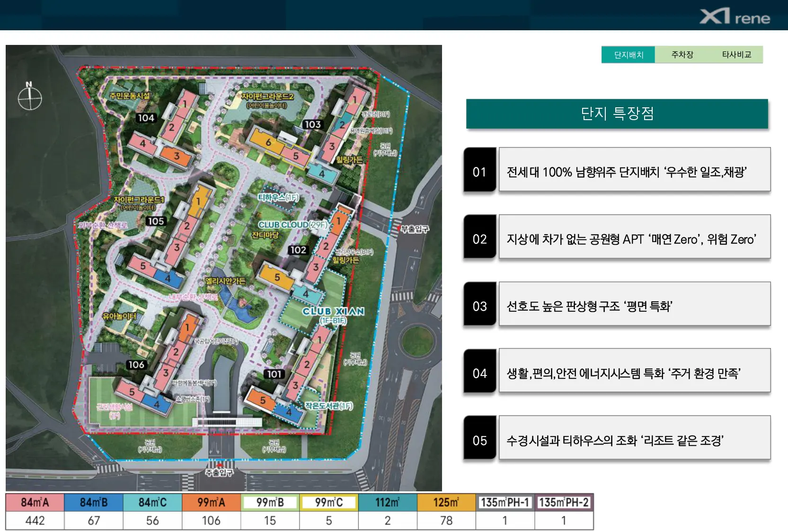Click the 101 building label
Screen dimensions: 788x532
[x=274, y=374]
